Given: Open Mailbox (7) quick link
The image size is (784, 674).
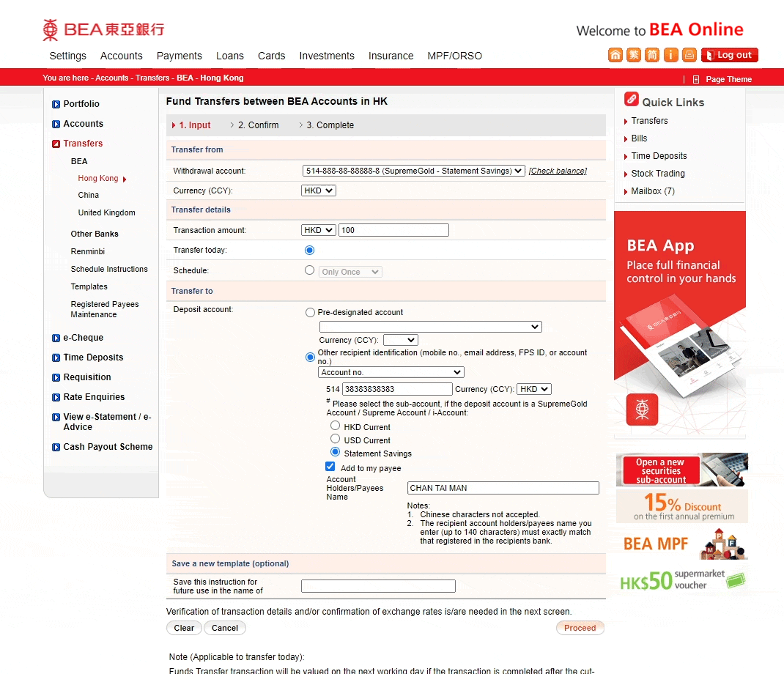Looking at the screenshot, I should (x=653, y=191).
